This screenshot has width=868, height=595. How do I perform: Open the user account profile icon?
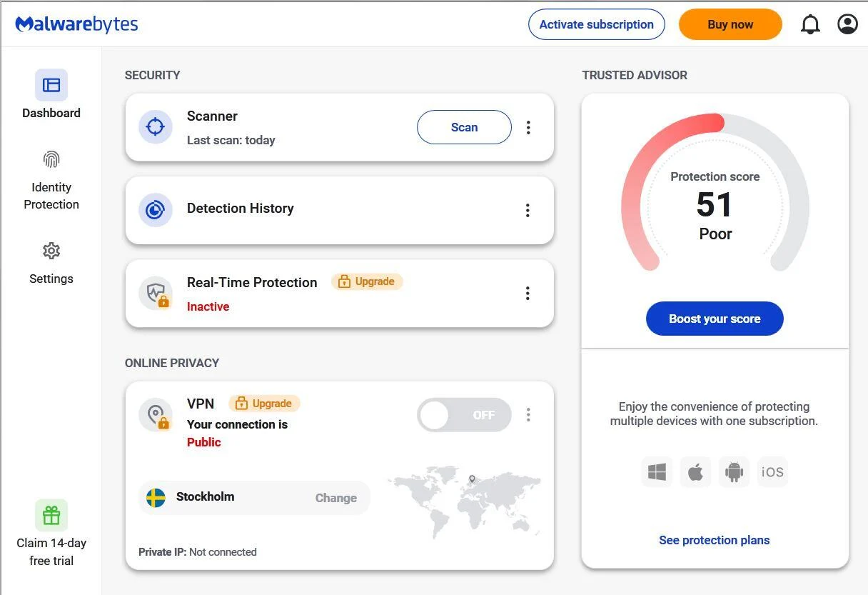point(847,24)
